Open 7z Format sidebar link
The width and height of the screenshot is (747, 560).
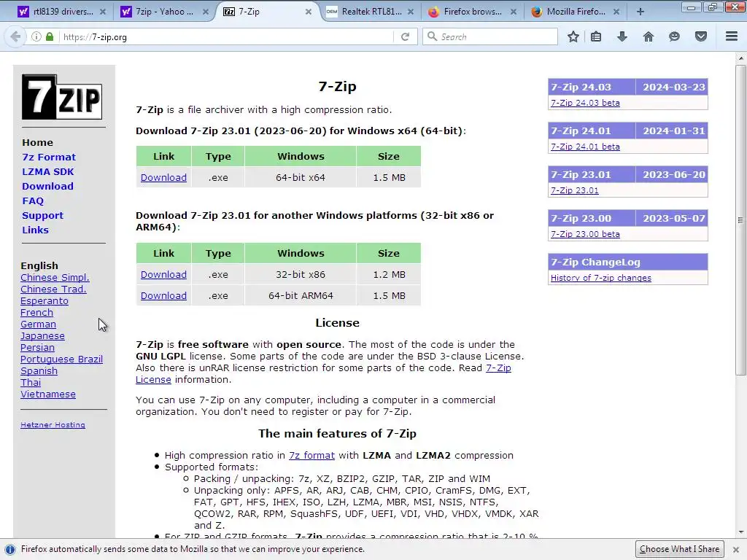pos(49,157)
